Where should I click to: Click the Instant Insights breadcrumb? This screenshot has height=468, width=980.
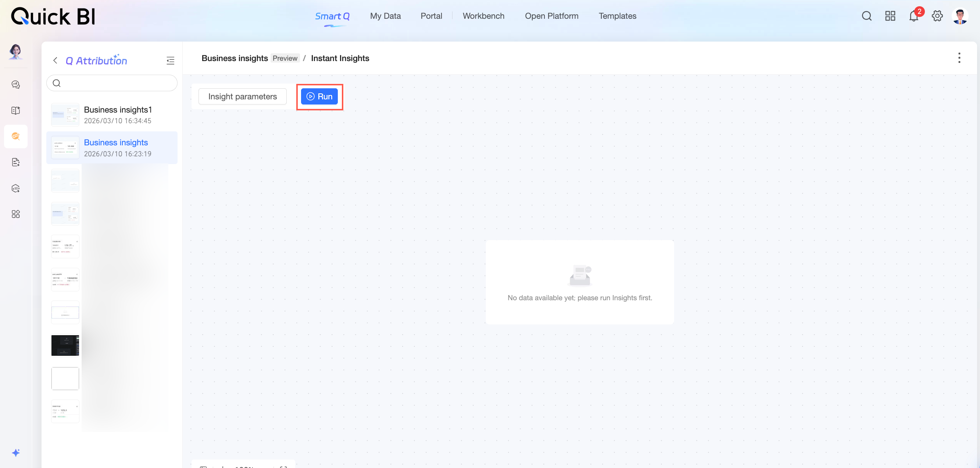click(340, 58)
